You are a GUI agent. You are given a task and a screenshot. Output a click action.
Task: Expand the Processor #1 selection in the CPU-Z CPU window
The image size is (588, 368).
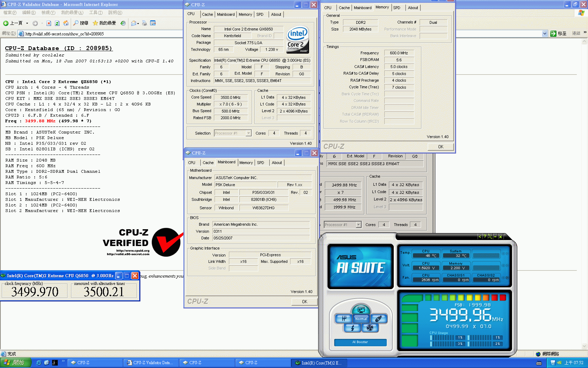point(248,133)
